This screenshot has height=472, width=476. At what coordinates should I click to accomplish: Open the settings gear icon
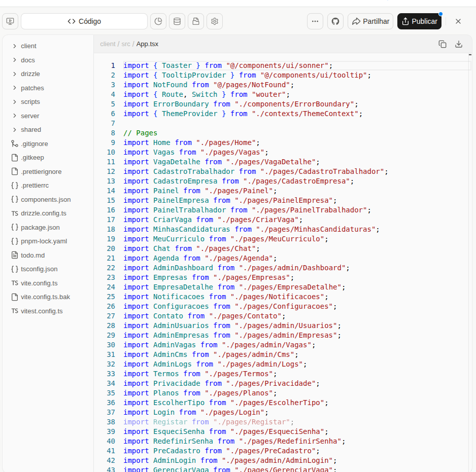215,21
